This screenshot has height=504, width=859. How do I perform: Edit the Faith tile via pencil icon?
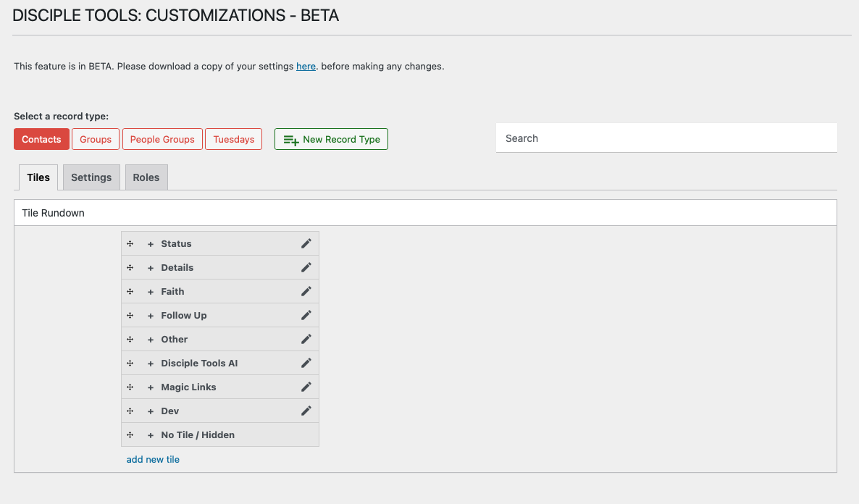[x=306, y=292]
